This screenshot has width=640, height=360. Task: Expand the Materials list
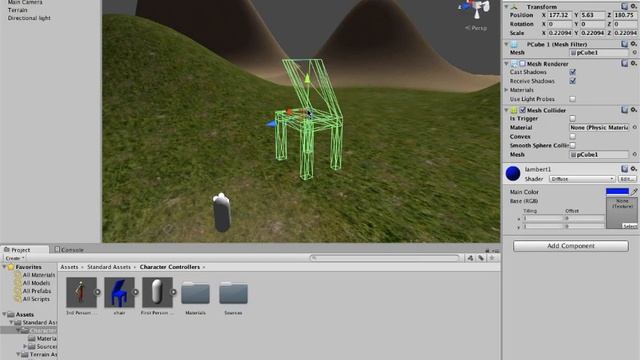[507, 90]
